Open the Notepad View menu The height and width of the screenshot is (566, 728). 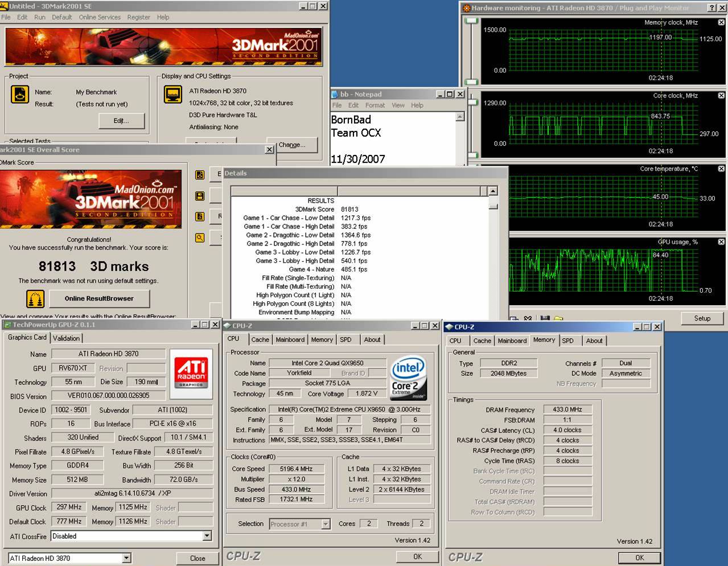(398, 105)
